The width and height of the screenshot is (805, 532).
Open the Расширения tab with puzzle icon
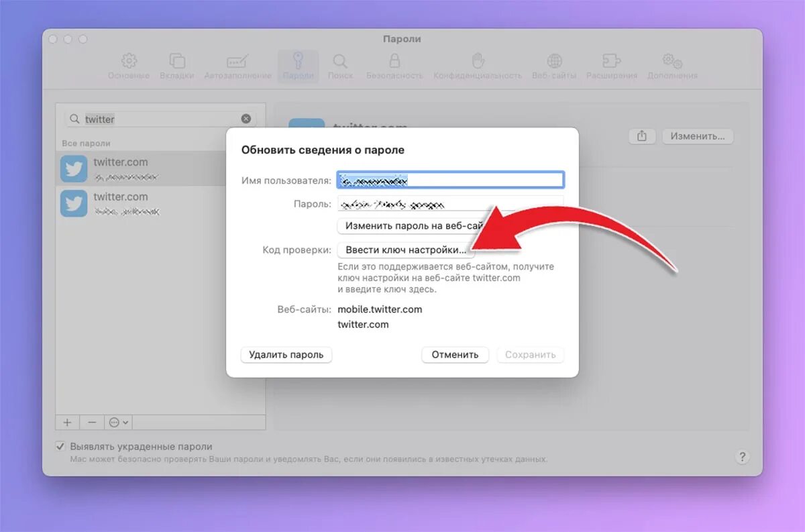point(611,66)
